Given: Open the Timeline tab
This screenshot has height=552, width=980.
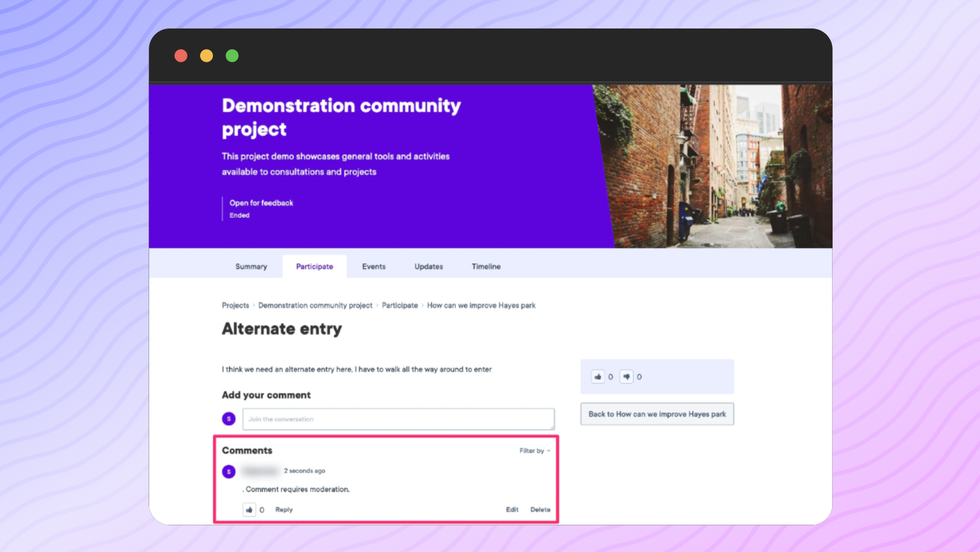Looking at the screenshot, I should (485, 266).
